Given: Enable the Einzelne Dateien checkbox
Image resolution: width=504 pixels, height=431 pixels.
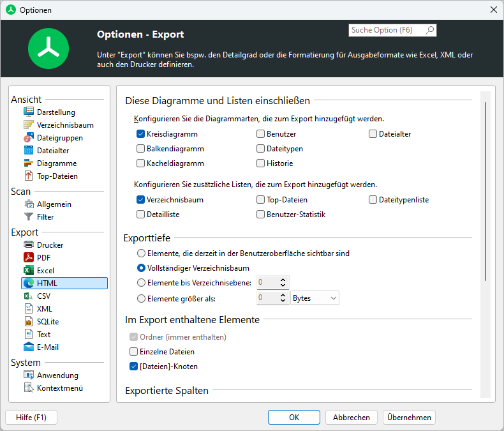Looking at the screenshot, I should [133, 352].
